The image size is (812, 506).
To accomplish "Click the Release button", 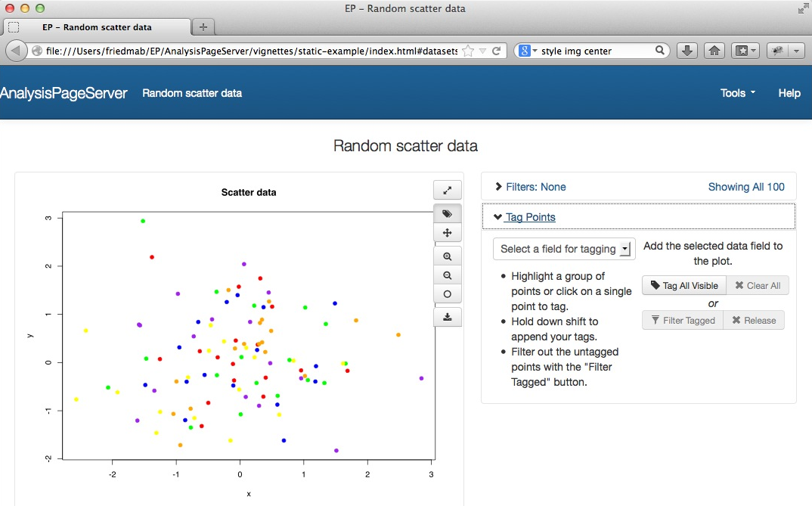I will [753, 320].
